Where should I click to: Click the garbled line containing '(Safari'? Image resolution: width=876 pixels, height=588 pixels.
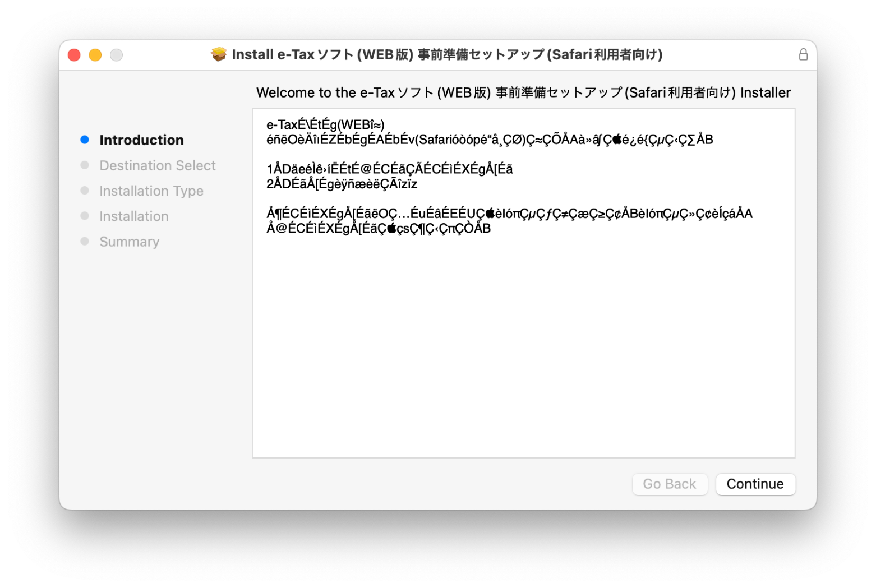[x=490, y=139]
